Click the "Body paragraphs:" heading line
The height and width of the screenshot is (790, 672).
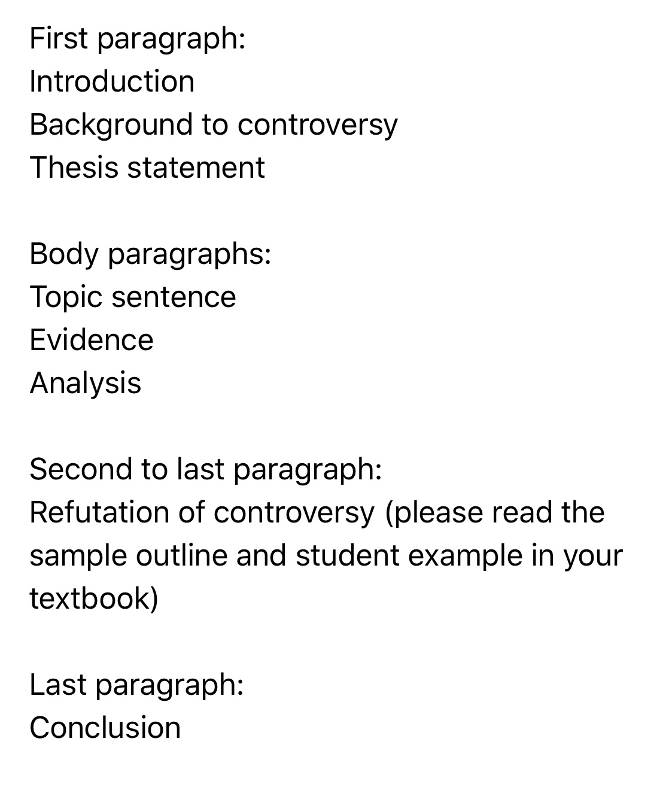click(150, 254)
